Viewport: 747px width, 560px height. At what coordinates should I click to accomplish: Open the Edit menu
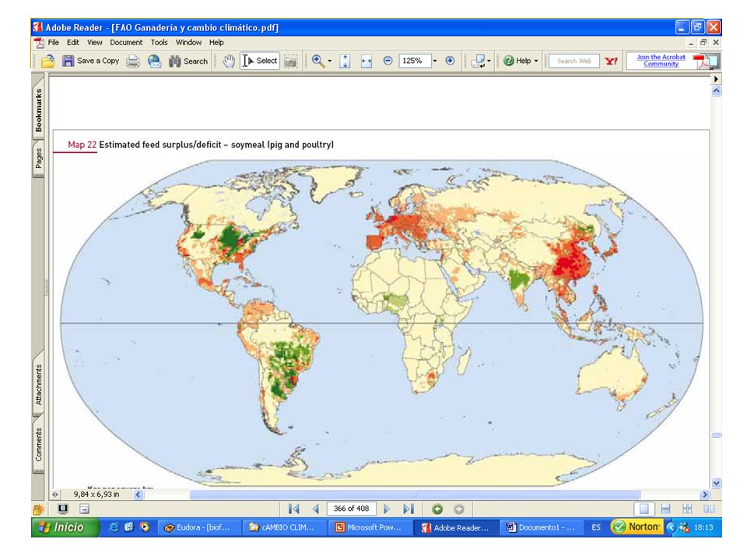click(73, 42)
